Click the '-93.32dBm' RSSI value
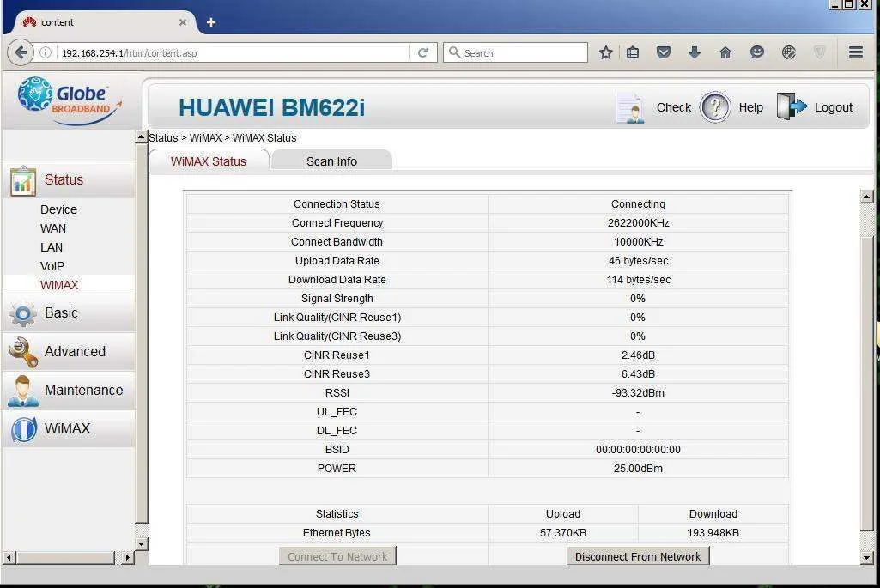Image resolution: width=880 pixels, height=588 pixels. point(638,393)
